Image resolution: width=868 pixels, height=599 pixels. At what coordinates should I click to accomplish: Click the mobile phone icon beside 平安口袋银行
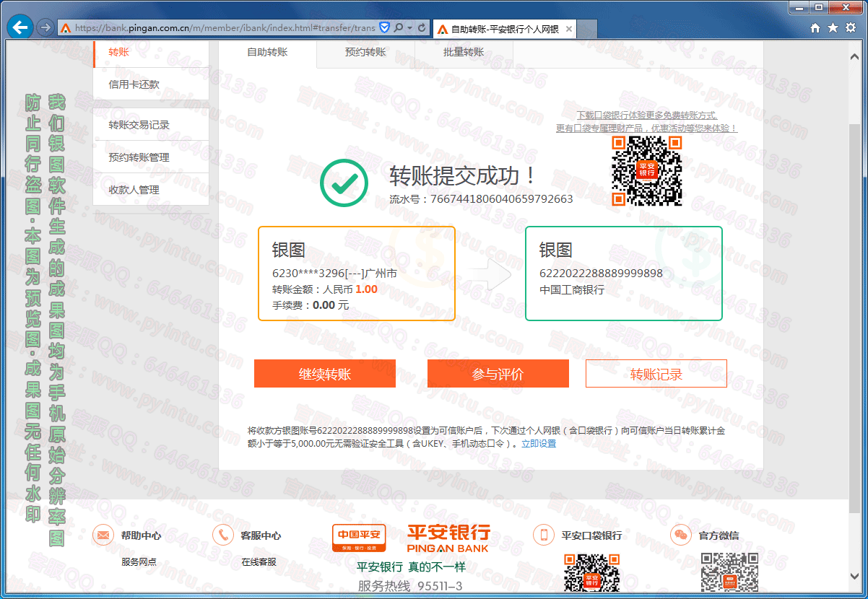coord(544,535)
